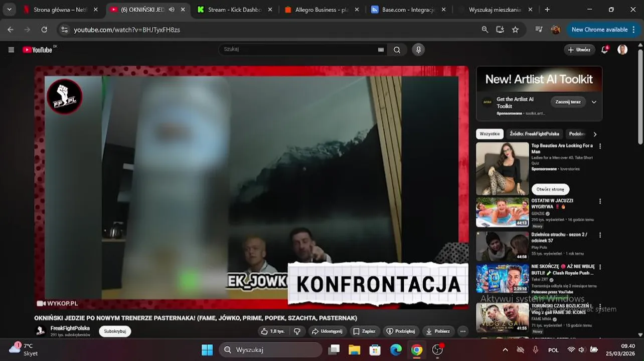The width and height of the screenshot is (644, 361).
Task: Like the video (1,8 tys.)
Action: point(273,331)
